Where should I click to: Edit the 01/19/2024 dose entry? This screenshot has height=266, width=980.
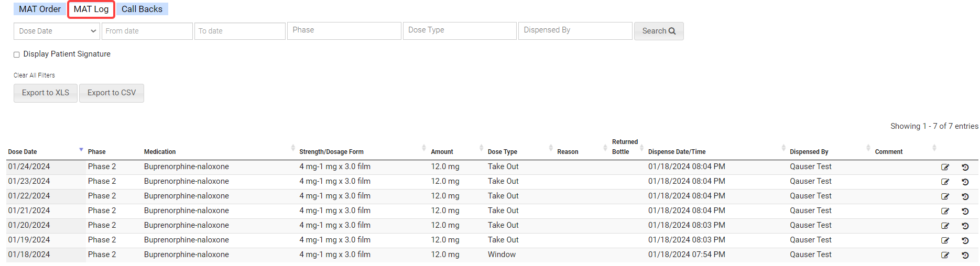pos(945,241)
